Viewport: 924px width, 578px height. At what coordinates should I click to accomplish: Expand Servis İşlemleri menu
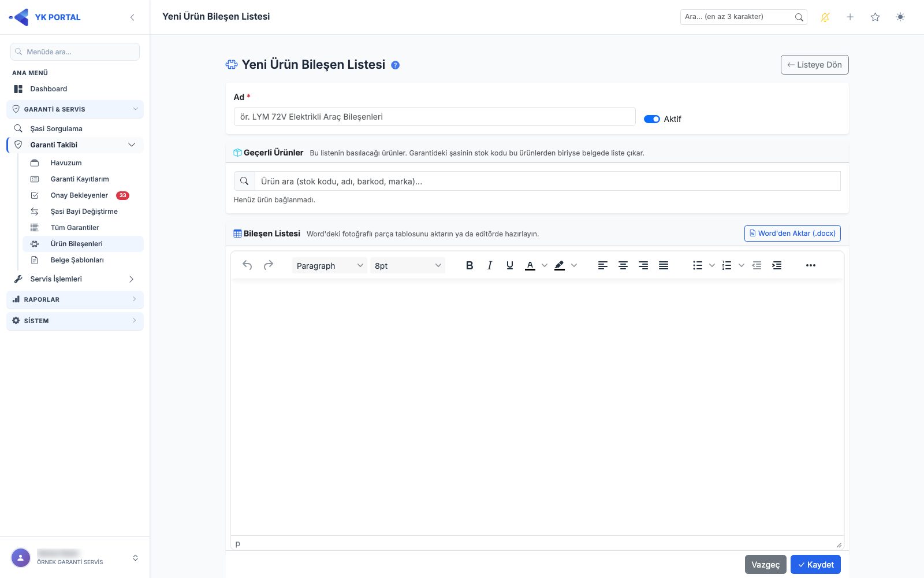[75, 279]
